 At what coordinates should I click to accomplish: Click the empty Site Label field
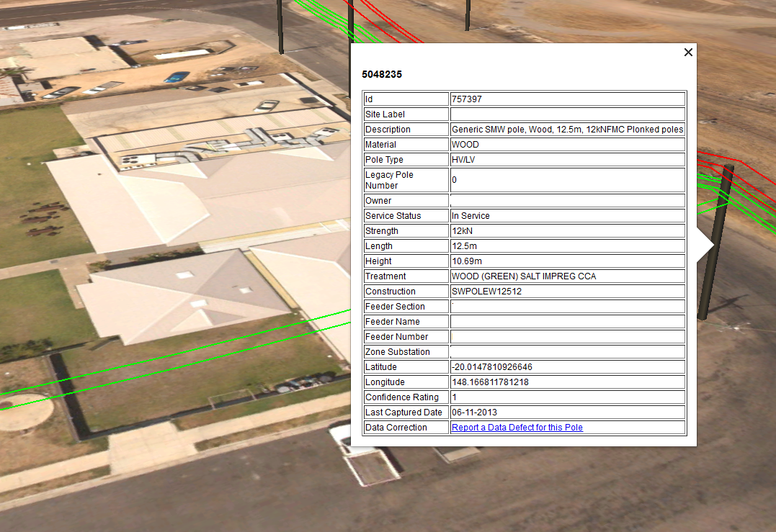[x=567, y=114]
